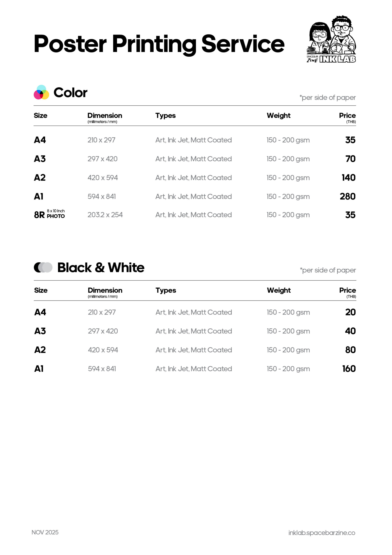Click the 140 price in Color table
Viewport: 392px width, 555px height.
[x=348, y=178]
